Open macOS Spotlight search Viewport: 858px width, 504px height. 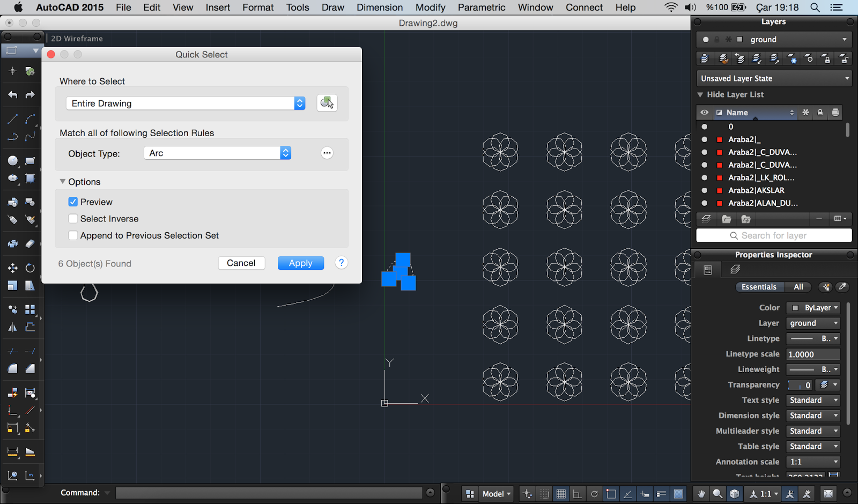(x=815, y=8)
